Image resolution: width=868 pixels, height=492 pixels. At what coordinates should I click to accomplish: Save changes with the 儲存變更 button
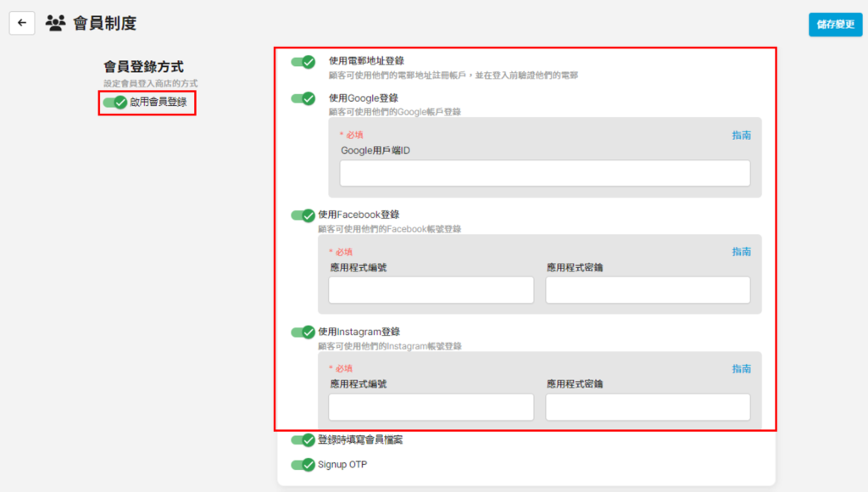click(x=835, y=25)
